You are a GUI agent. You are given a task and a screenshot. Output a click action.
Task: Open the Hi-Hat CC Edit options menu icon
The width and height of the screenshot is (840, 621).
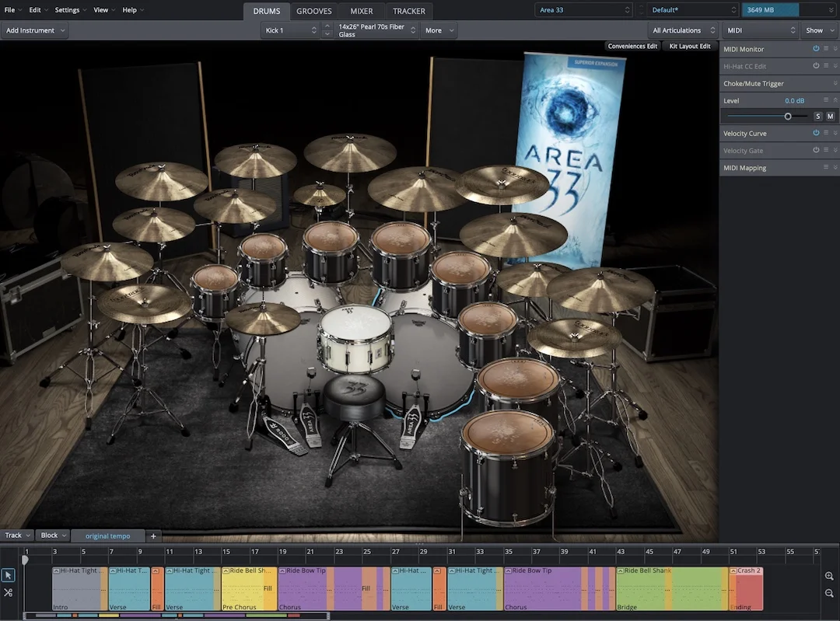[x=826, y=66]
